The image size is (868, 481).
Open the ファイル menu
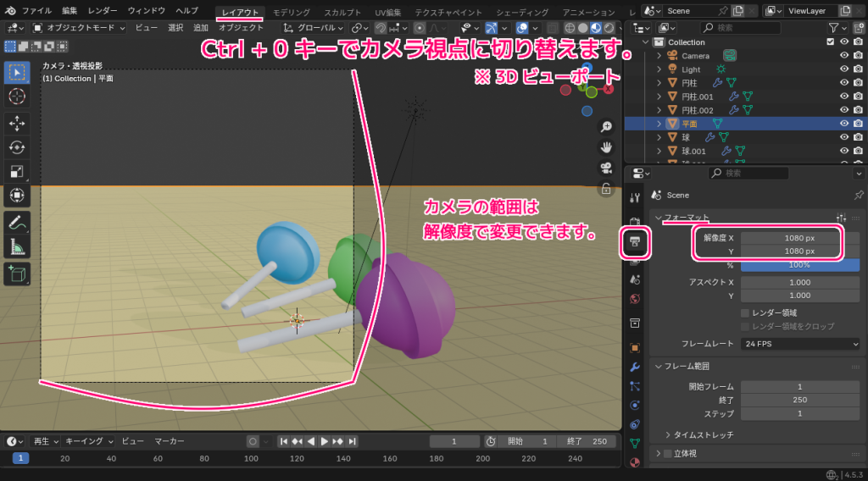pos(36,10)
